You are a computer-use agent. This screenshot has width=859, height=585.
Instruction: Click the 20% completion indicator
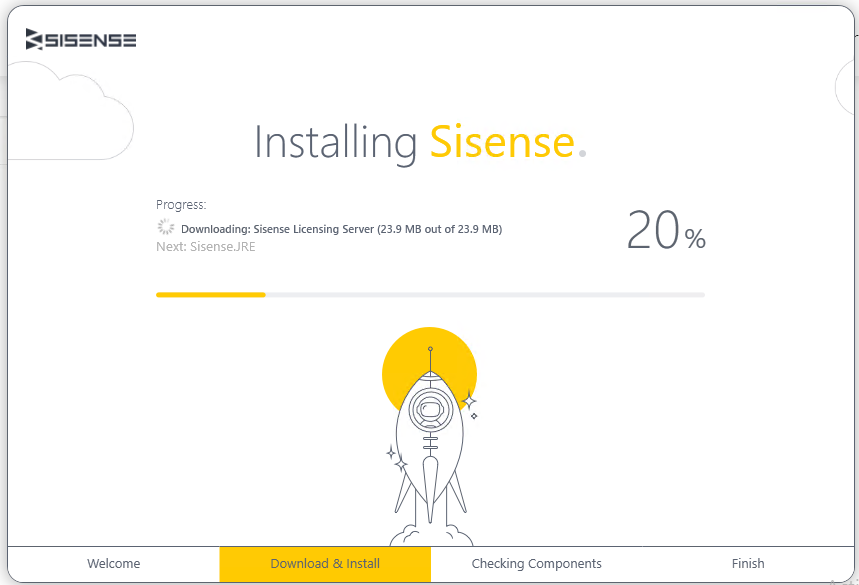pos(664,231)
